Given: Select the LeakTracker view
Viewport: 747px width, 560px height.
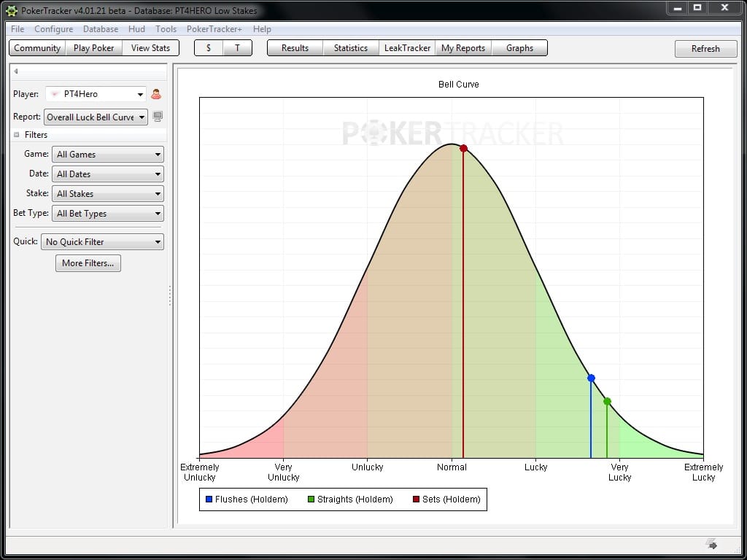Looking at the screenshot, I should (406, 47).
